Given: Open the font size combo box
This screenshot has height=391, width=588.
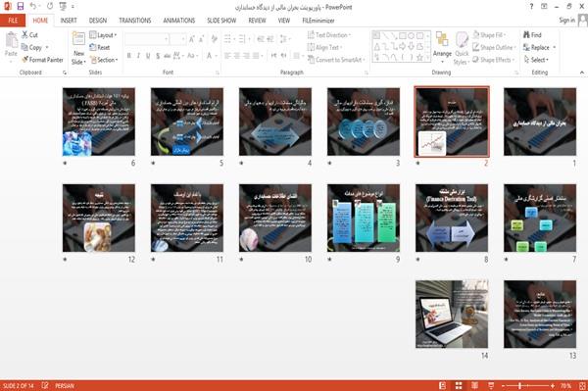Looking at the screenshot, I should (x=177, y=39).
